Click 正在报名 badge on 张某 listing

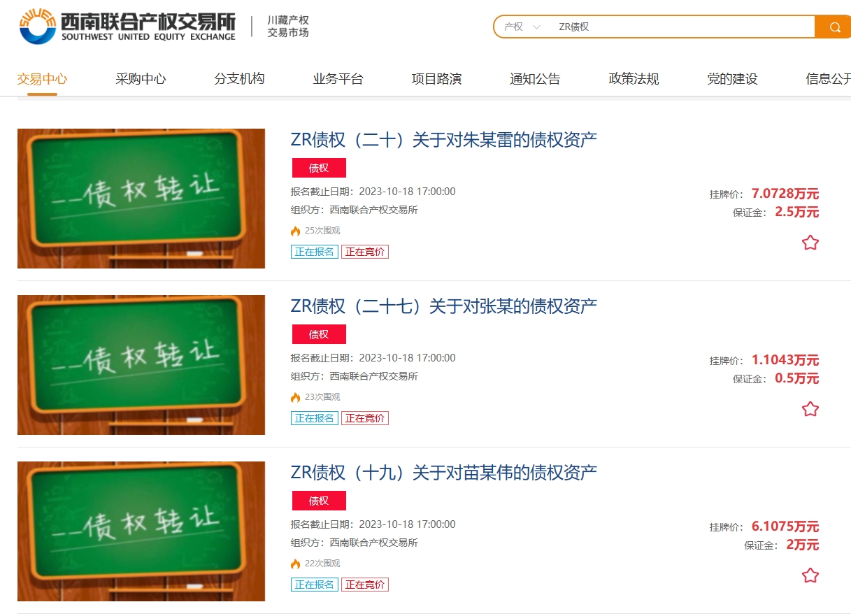pos(314,418)
